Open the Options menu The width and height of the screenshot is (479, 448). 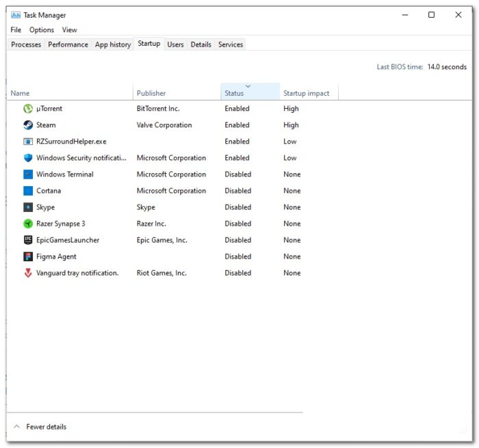(42, 30)
